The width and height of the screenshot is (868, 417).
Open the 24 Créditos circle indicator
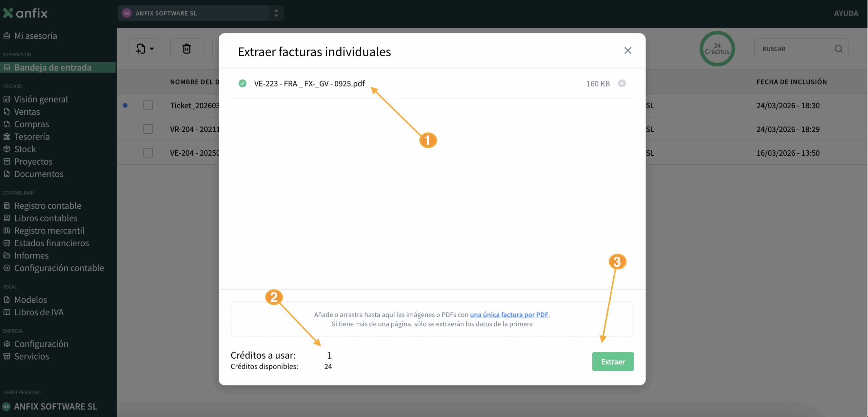717,49
